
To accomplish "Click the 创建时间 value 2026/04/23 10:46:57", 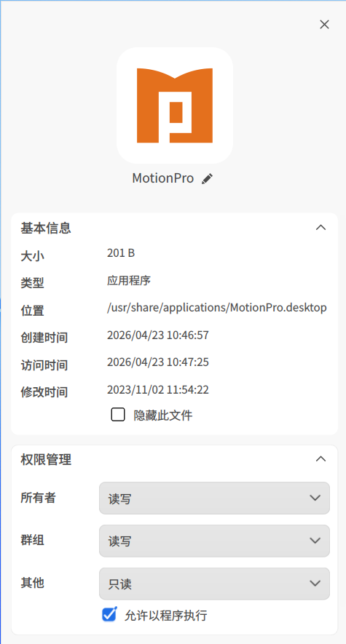I will pyautogui.click(x=158, y=335).
